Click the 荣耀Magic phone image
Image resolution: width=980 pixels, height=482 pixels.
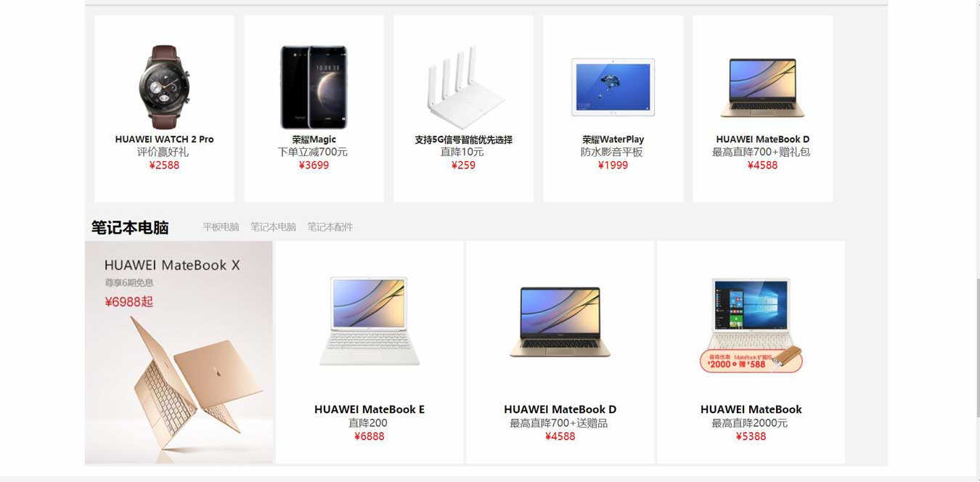pos(314,87)
